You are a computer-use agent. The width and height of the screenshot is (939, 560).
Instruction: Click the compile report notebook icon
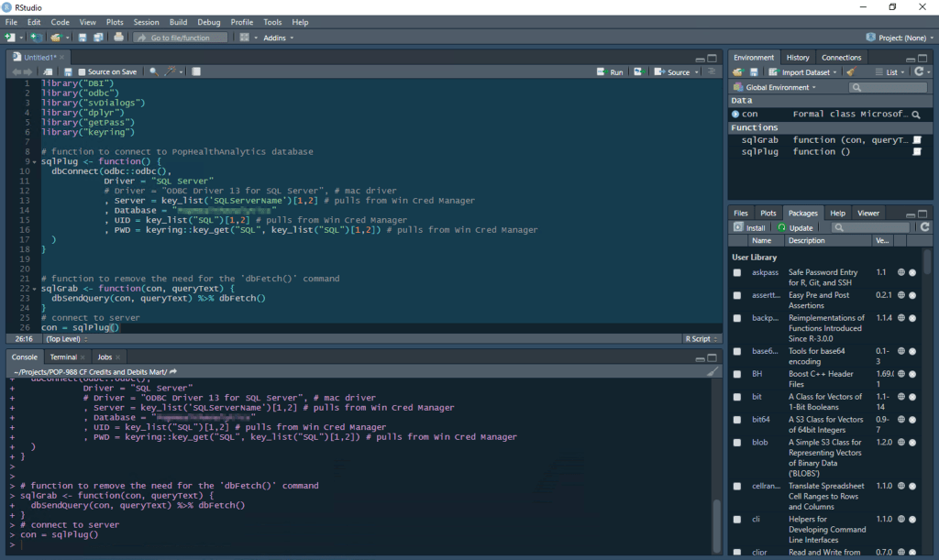point(196,71)
